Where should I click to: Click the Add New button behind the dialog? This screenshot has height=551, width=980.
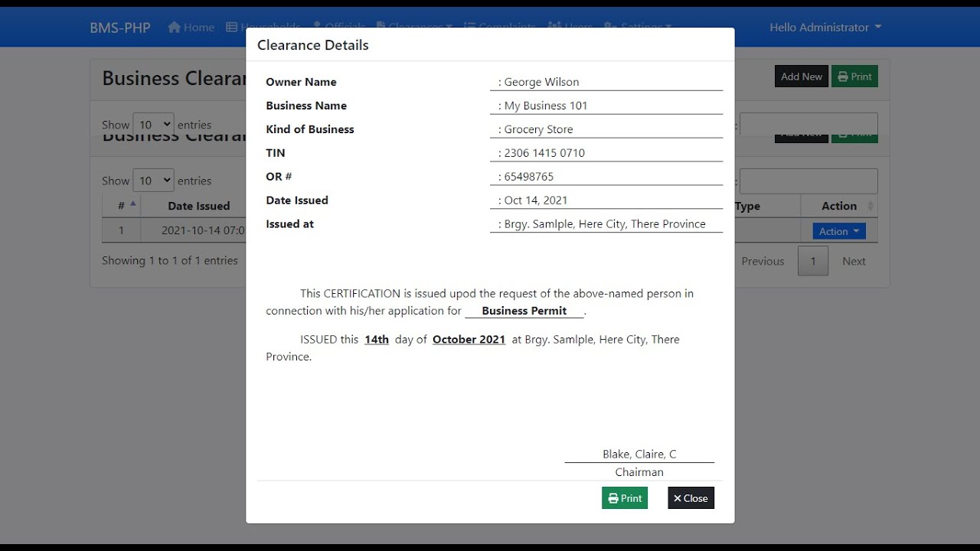point(802,77)
